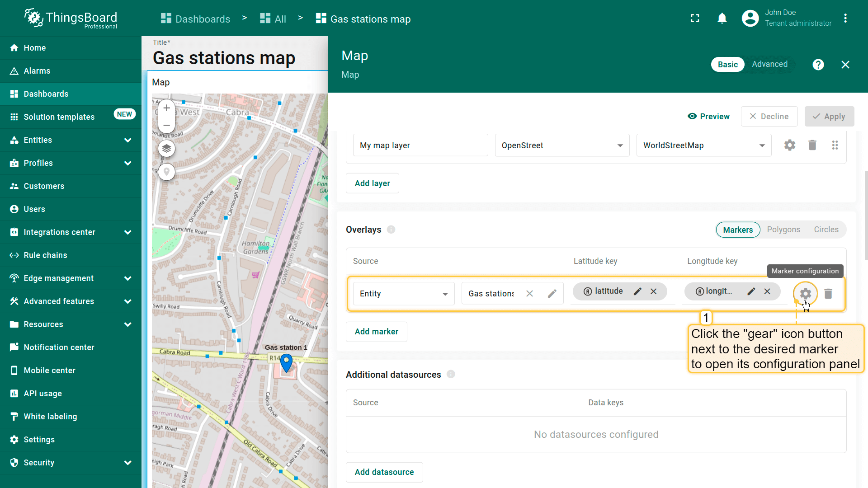Click the My map layer name field

click(x=420, y=145)
